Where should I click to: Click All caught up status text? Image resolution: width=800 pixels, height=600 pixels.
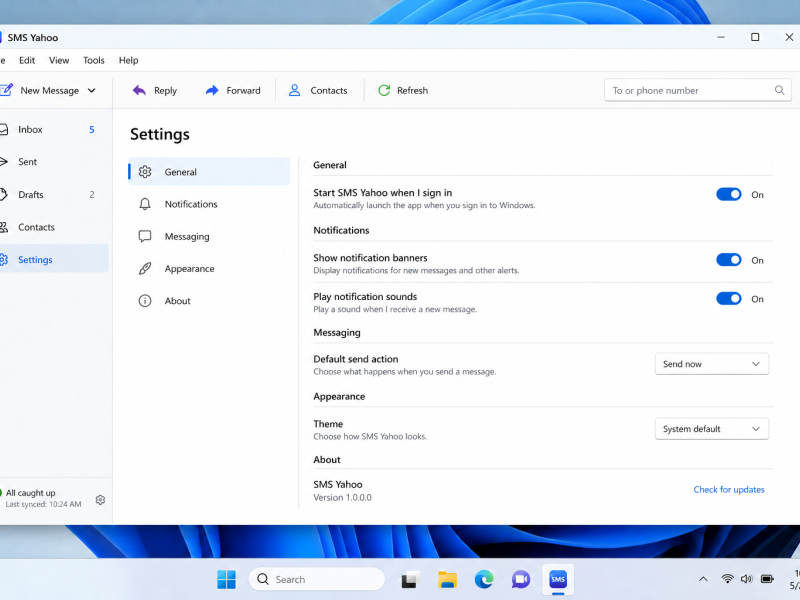(31, 493)
